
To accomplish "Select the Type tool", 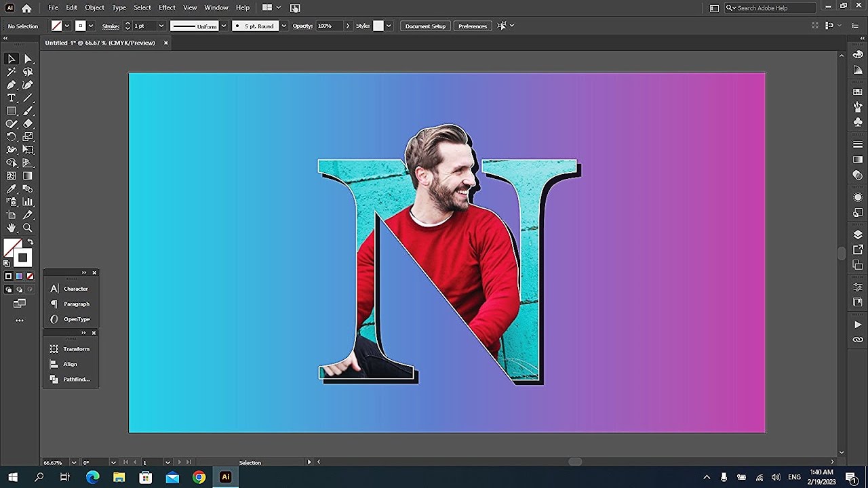I will pos(12,98).
